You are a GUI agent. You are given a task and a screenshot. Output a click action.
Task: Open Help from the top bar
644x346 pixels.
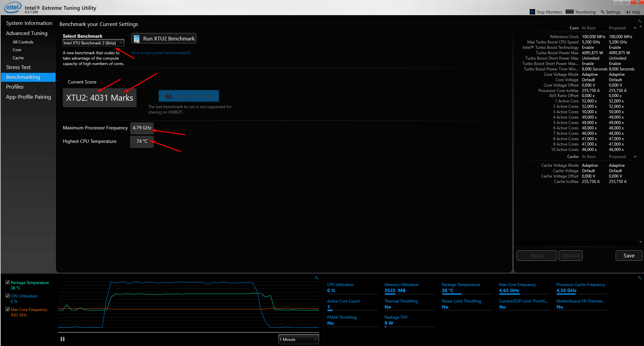point(633,12)
